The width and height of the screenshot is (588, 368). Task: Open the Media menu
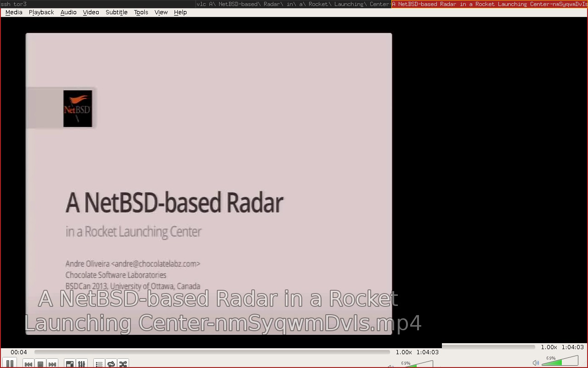click(14, 12)
